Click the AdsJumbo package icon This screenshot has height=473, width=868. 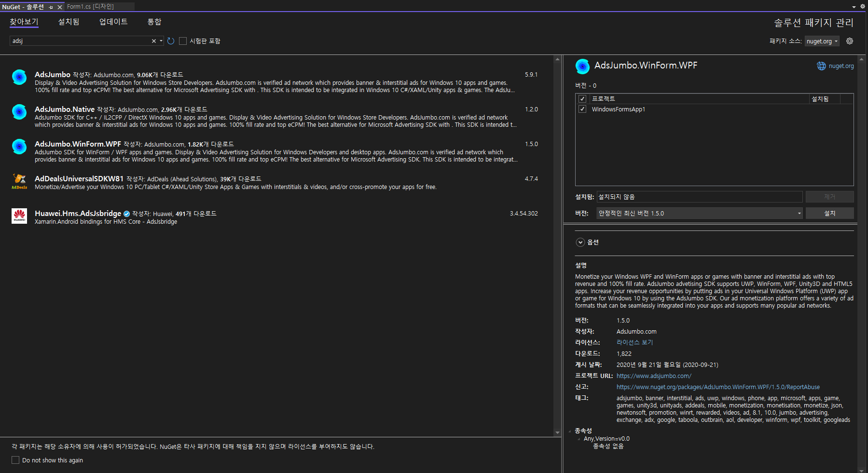point(19,77)
